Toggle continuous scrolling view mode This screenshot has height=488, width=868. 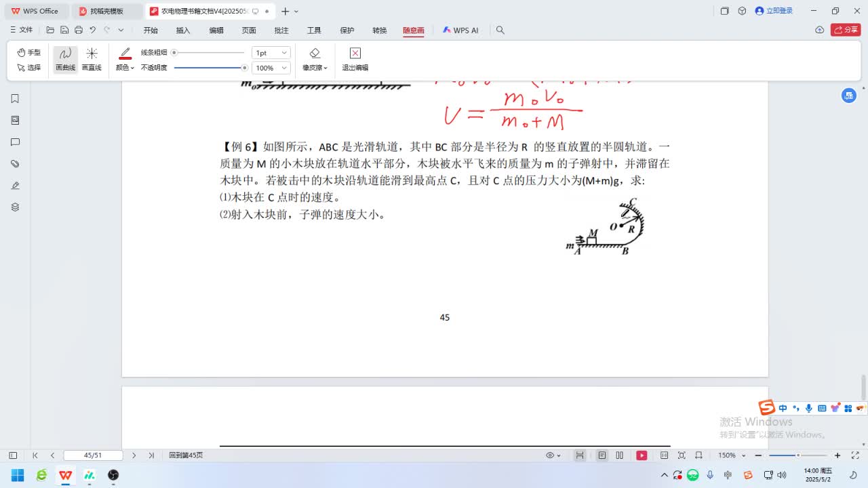click(x=580, y=455)
